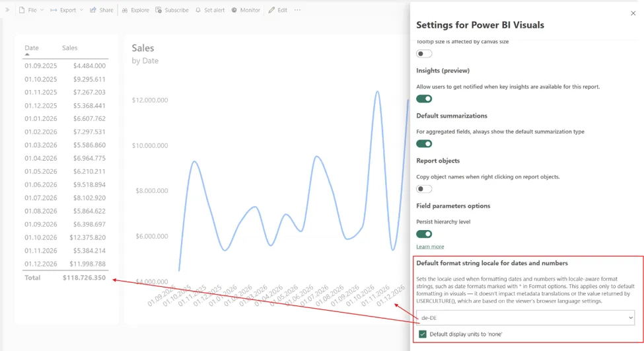Select the $9.295.611 sales cell
644x351 pixels.
point(89,79)
